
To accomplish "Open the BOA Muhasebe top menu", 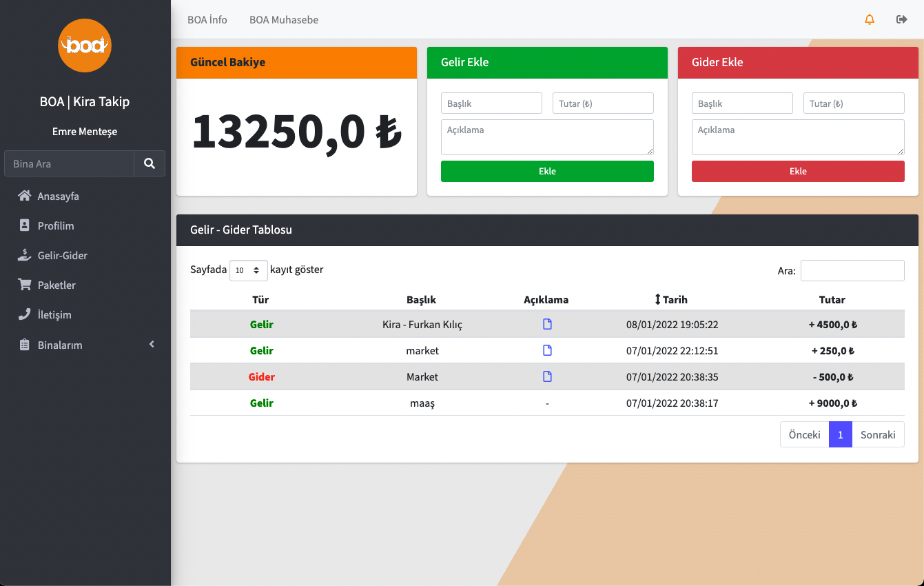I will point(284,20).
